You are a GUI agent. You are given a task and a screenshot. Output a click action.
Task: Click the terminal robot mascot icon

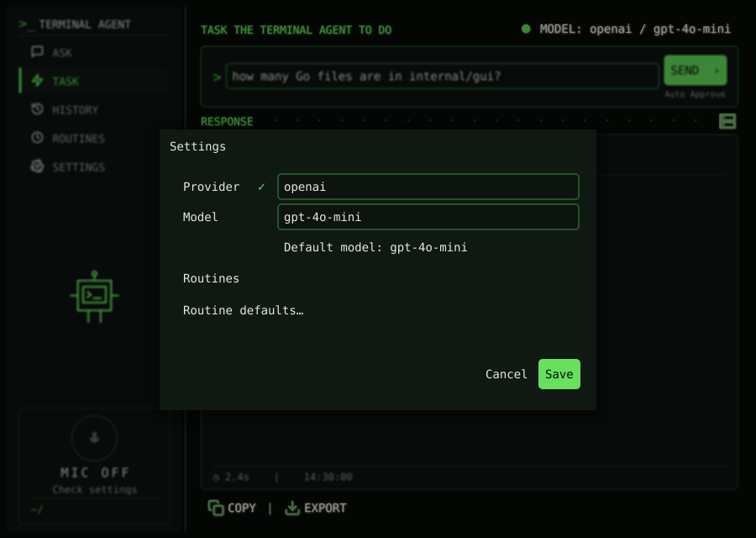94,296
